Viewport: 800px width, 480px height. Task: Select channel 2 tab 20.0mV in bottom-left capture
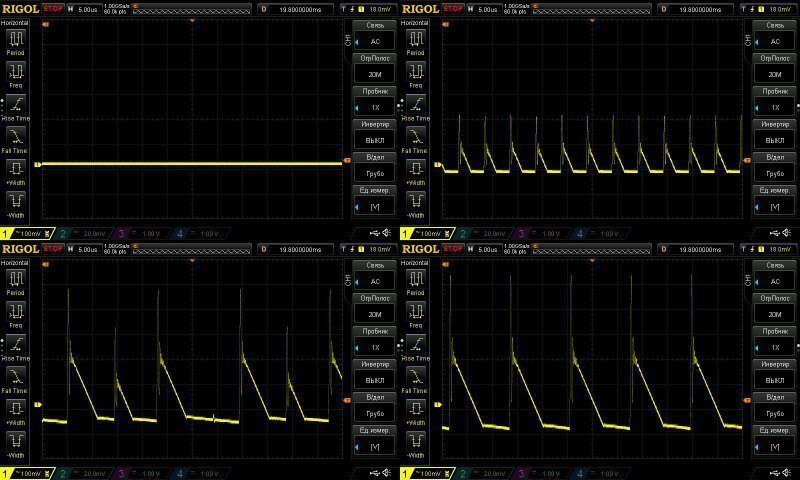pyautogui.click(x=84, y=474)
